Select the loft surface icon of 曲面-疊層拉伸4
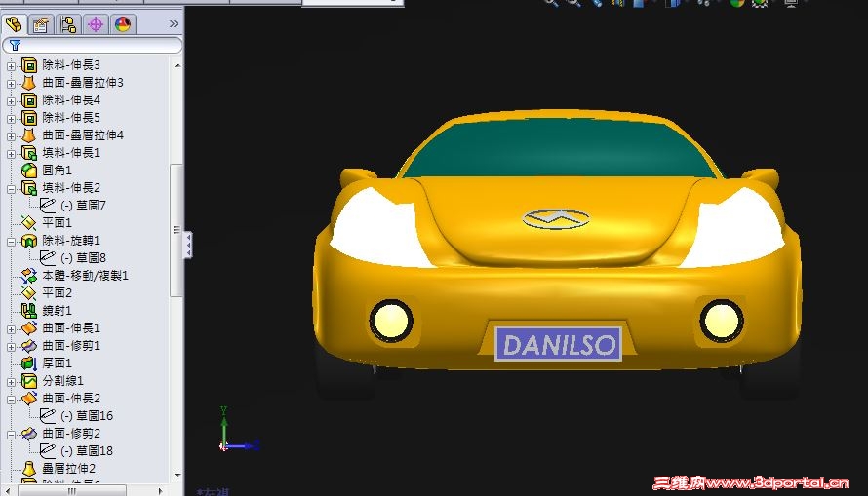 (x=29, y=135)
